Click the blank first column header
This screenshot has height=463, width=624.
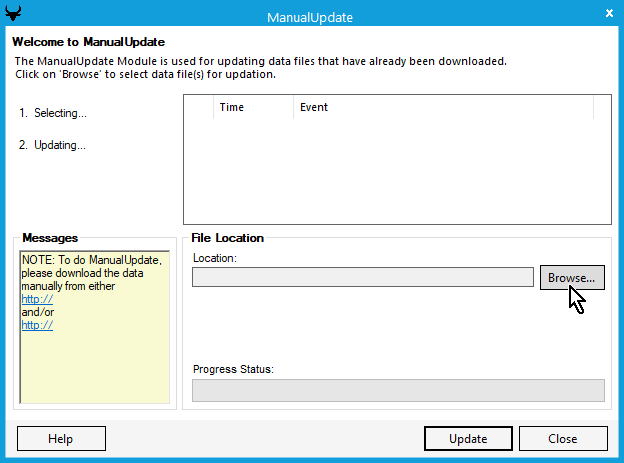(x=198, y=107)
